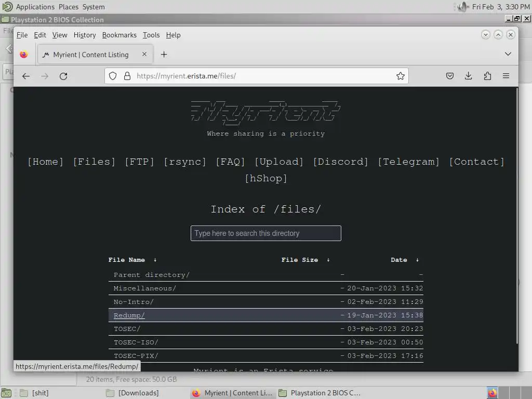The height and width of the screenshot is (399, 532).
Task: Click the volume icon in system tray
Action: click(463, 7)
